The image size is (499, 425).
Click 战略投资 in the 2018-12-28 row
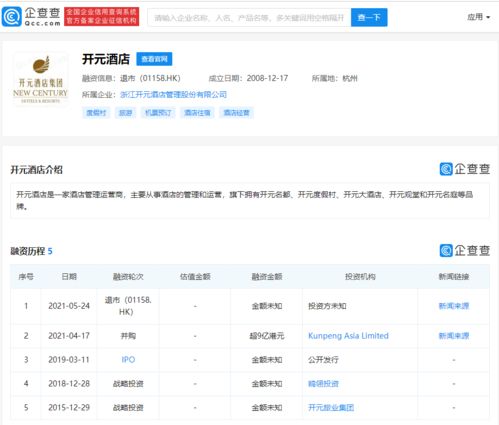[x=128, y=384]
